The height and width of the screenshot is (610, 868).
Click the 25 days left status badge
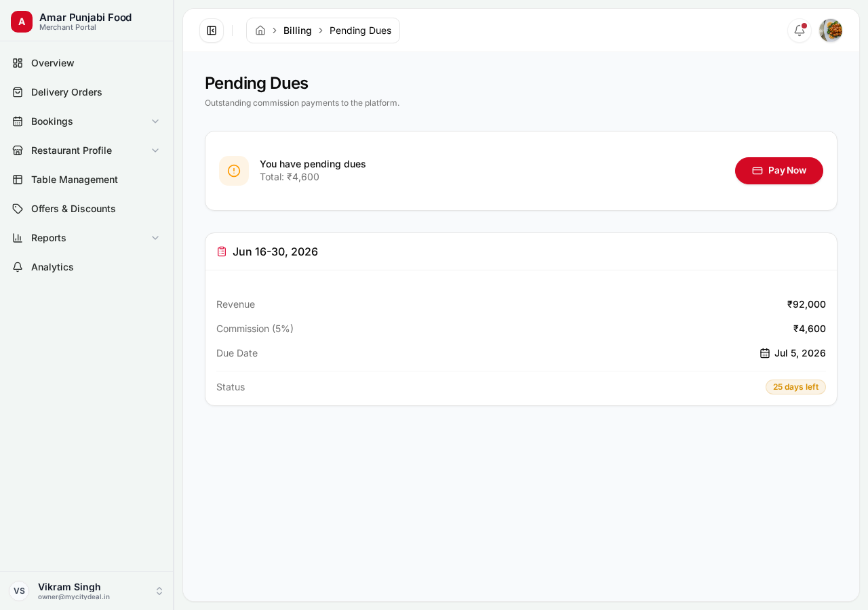pyautogui.click(x=795, y=387)
